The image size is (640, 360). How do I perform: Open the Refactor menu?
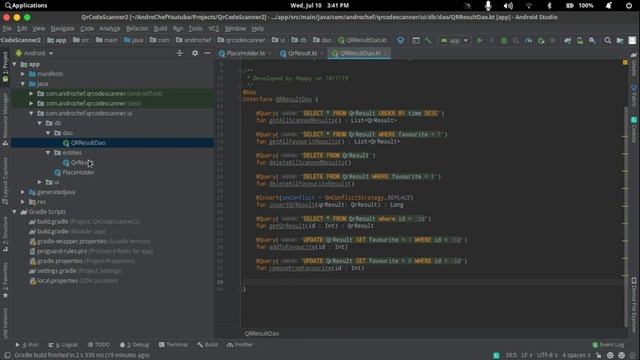[x=137, y=29]
